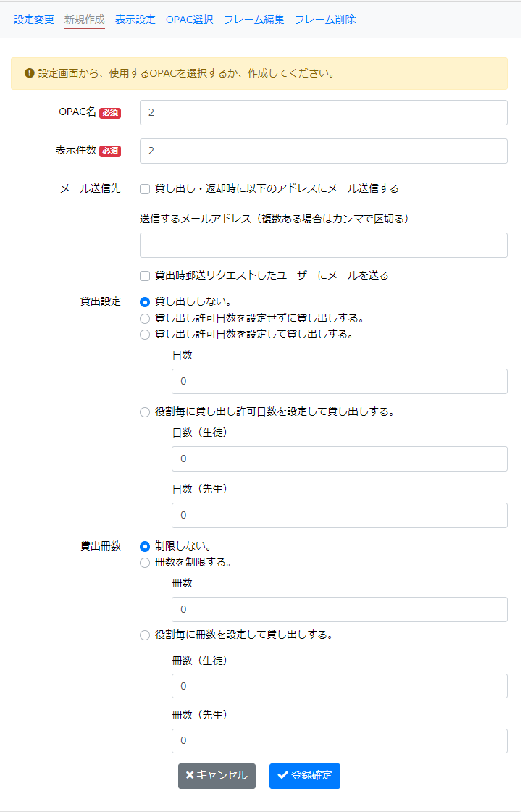The width and height of the screenshot is (528, 812).
Task: Click the checkmark icon on 登録確定 button
Action: [x=281, y=776]
